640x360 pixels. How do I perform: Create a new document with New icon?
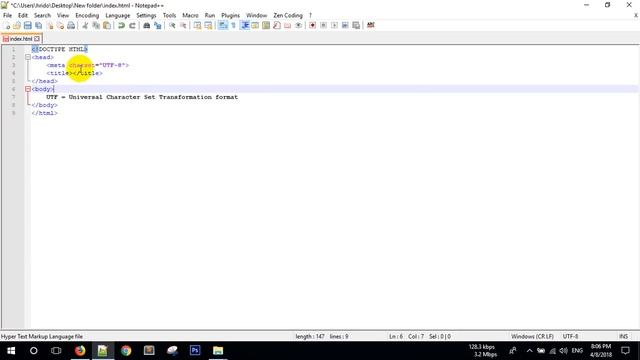tap(6, 25)
